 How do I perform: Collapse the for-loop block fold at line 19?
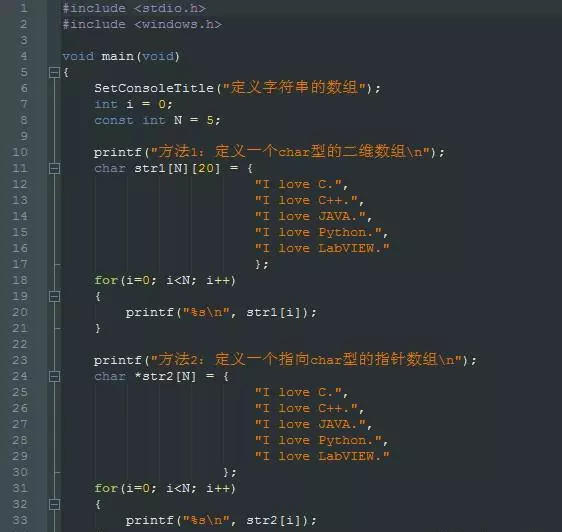pyautogui.click(x=54, y=296)
